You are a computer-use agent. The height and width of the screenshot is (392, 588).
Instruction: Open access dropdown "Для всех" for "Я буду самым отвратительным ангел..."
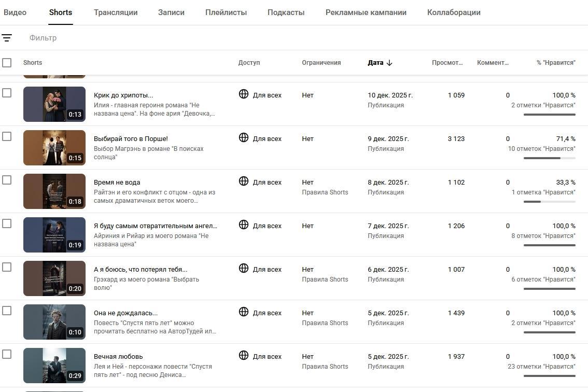click(267, 226)
